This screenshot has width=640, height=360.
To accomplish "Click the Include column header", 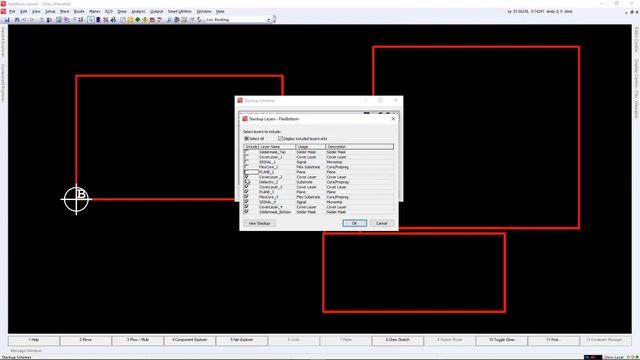I will 251,147.
